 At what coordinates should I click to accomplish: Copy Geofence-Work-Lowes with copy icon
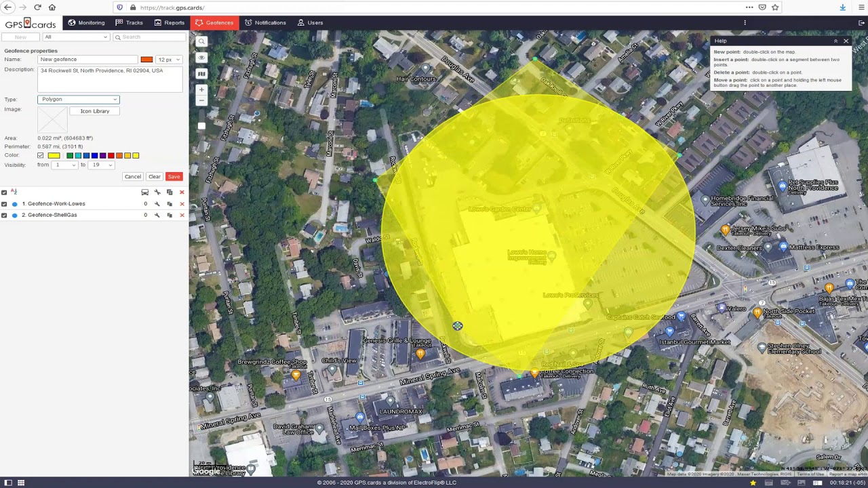[x=170, y=204]
